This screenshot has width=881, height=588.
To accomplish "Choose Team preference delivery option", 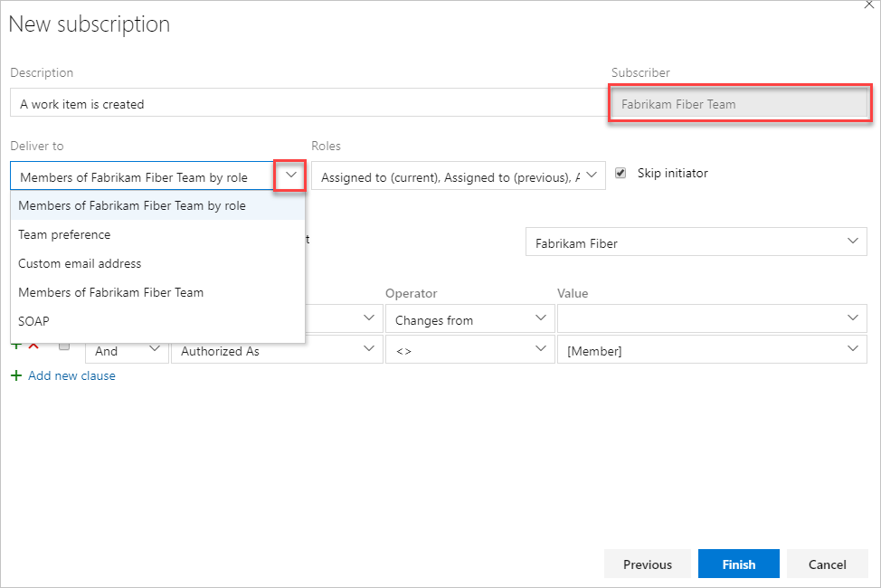I will tap(157, 234).
